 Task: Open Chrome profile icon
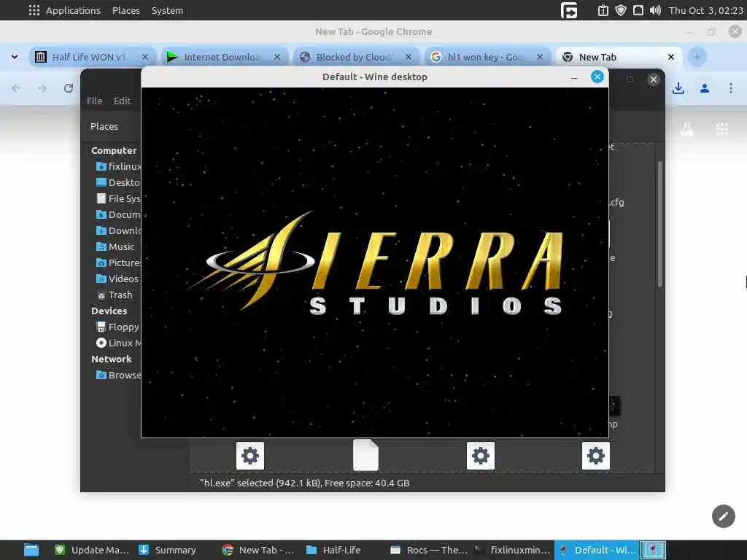tap(705, 88)
